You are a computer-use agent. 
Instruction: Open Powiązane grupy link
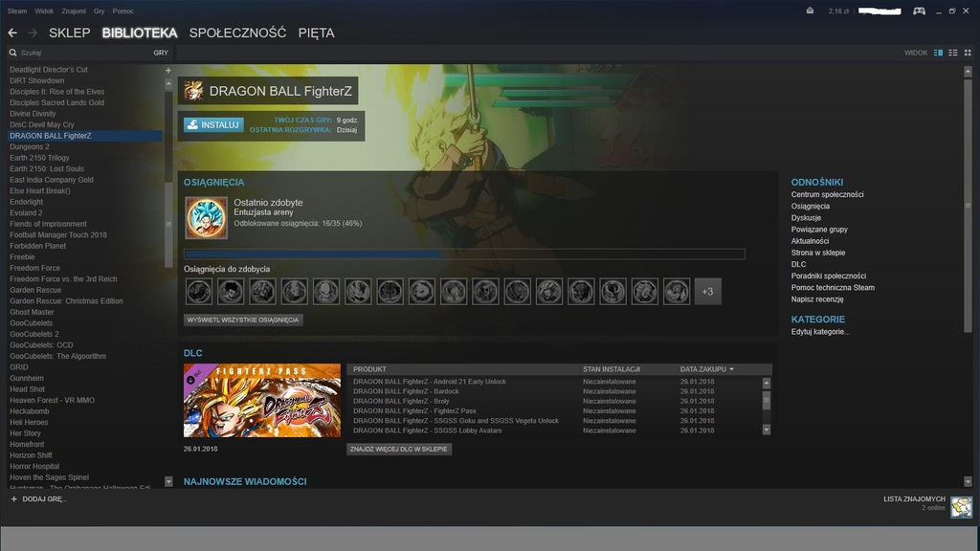click(819, 230)
